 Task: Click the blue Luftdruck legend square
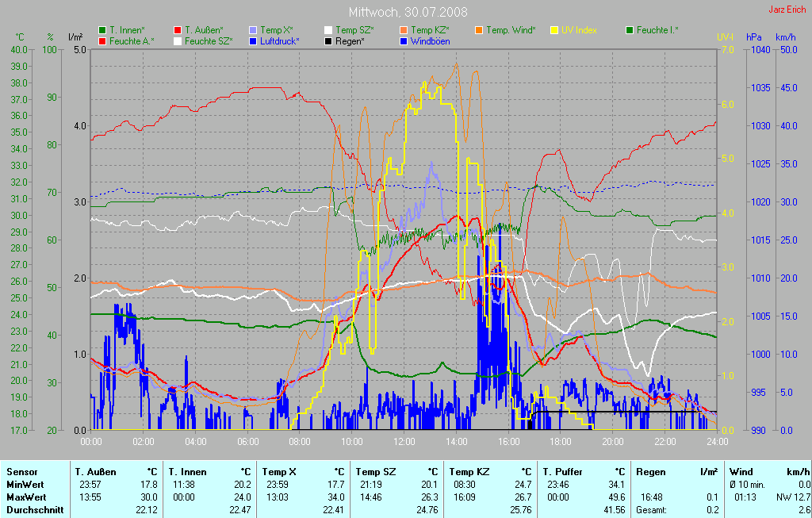pyautogui.click(x=253, y=40)
